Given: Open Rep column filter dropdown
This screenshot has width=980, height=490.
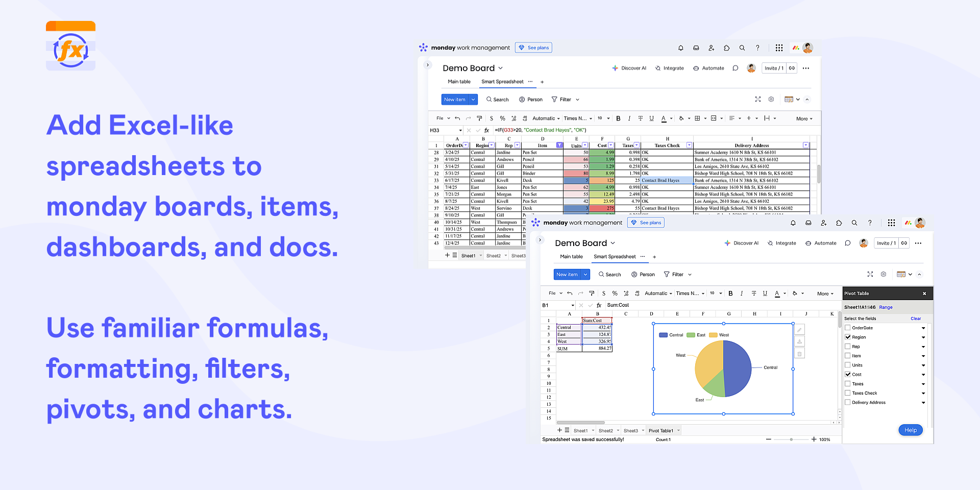Looking at the screenshot, I should coord(517,145).
